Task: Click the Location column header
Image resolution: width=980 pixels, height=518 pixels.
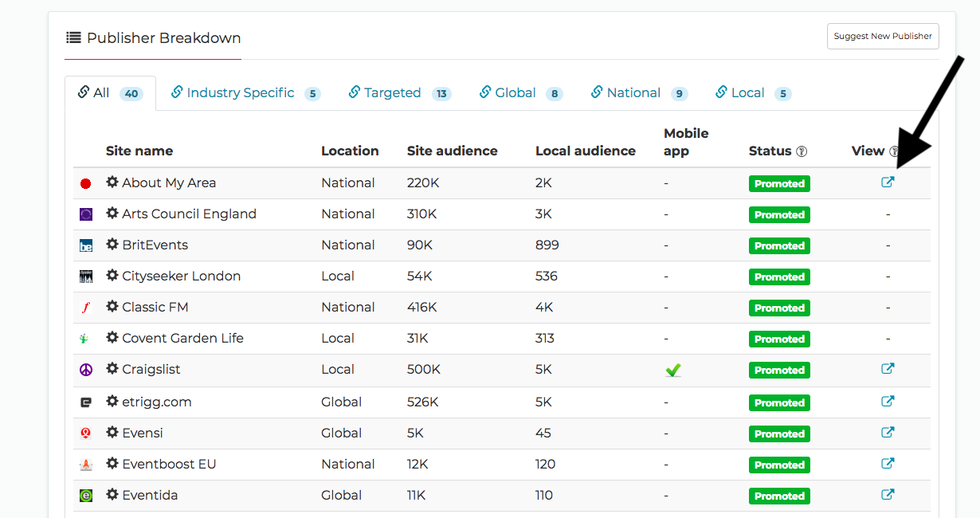Action: pos(350,151)
